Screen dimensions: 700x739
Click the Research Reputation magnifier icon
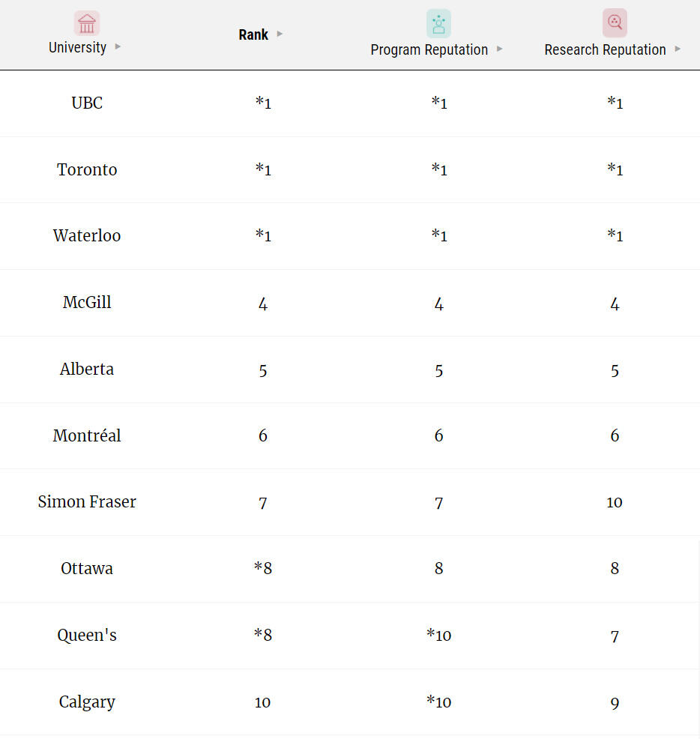(x=615, y=22)
